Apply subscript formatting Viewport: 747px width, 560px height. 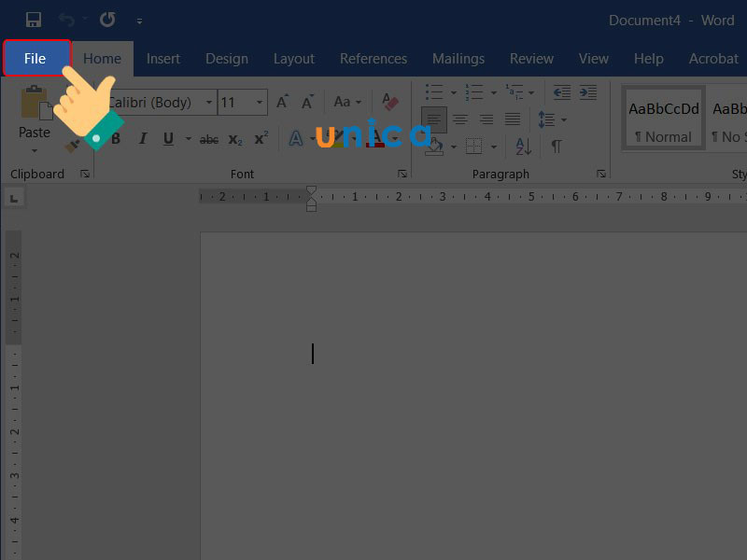point(235,137)
